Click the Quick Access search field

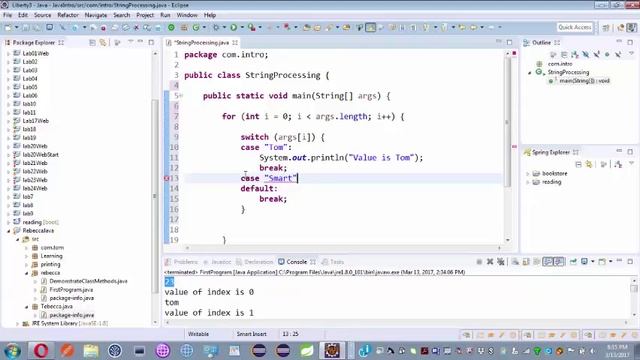tap(574, 27)
